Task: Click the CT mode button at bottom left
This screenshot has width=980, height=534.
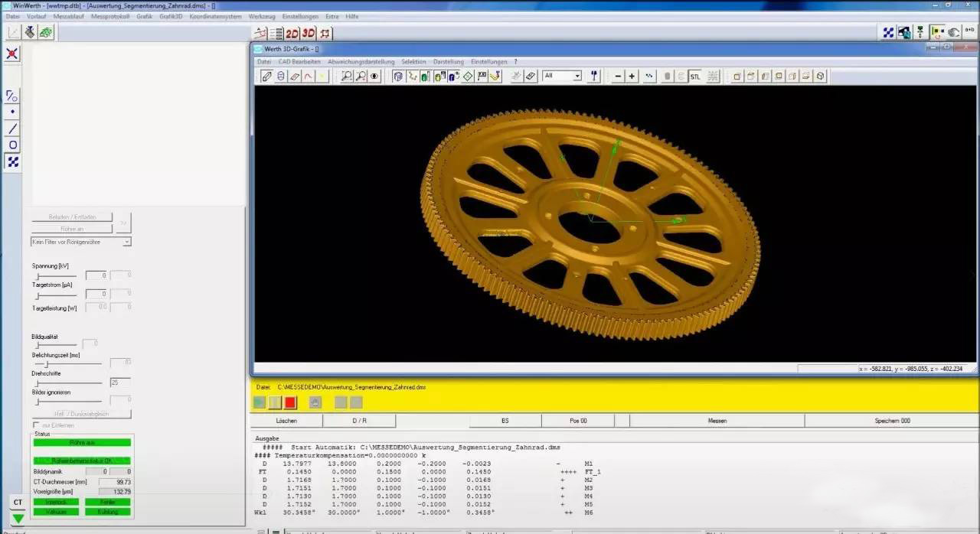Action: 18,503
